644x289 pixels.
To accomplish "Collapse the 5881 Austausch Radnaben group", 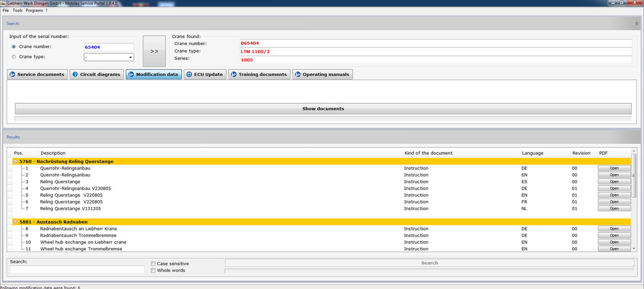I will click(15, 222).
